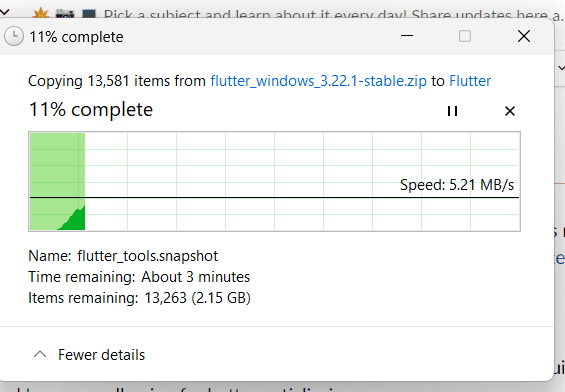The width and height of the screenshot is (565, 392).
Task: Collapse details using the upward chevron
Action: pyautogui.click(x=40, y=355)
